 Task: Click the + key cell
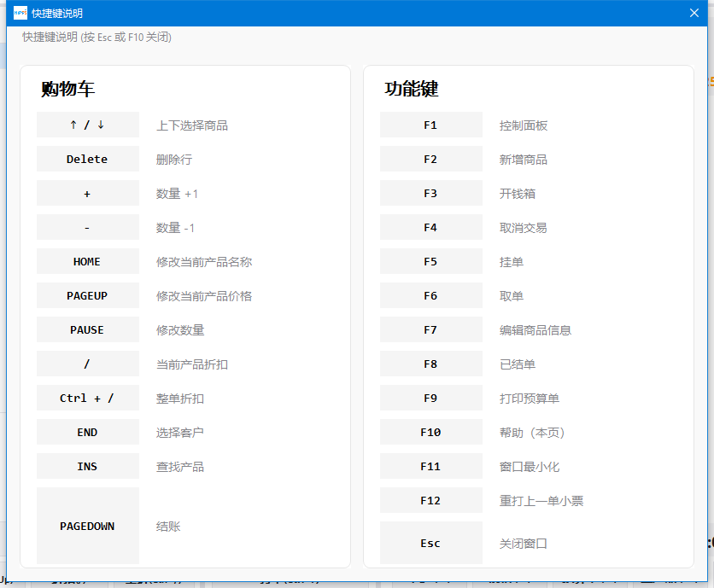click(x=87, y=193)
